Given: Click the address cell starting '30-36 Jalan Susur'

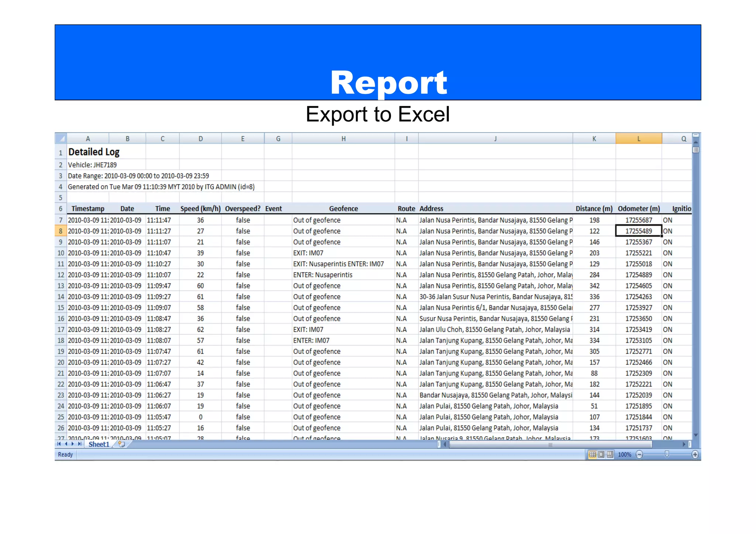Looking at the screenshot, I should click(495, 297).
